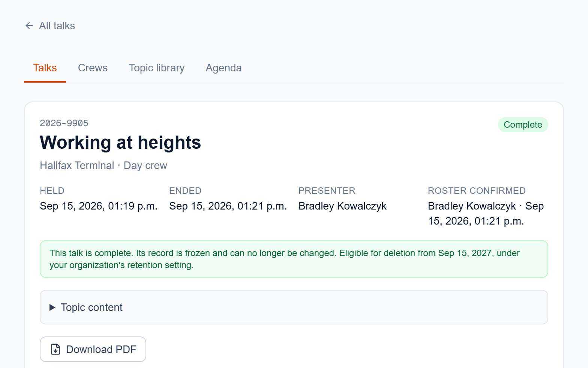588x368 pixels.
Task: Open the Talks tab
Action: (x=45, y=68)
